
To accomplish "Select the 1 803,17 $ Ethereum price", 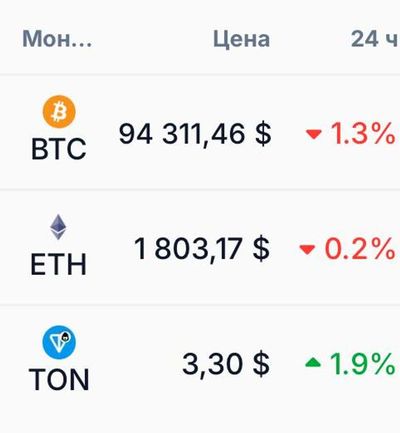I will [x=202, y=249].
